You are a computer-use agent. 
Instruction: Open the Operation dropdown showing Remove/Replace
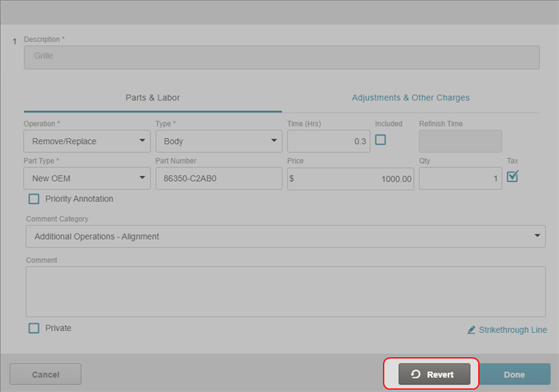[x=87, y=141]
